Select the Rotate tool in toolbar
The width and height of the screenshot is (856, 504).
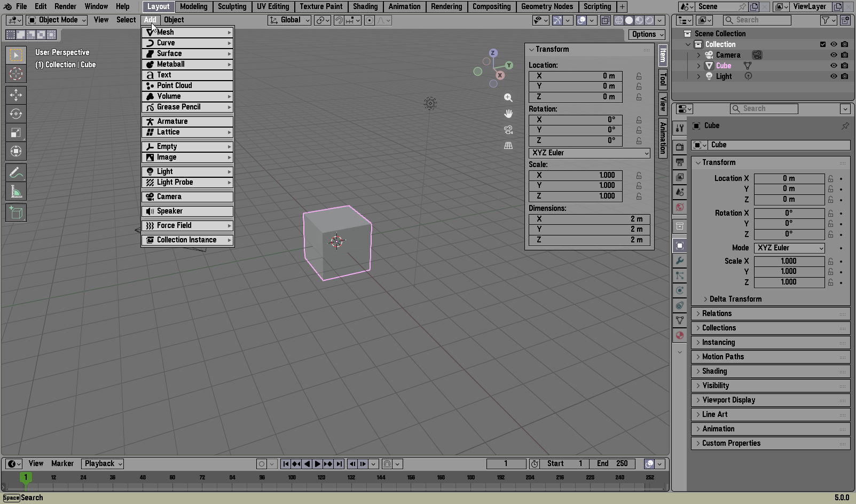coord(16,114)
